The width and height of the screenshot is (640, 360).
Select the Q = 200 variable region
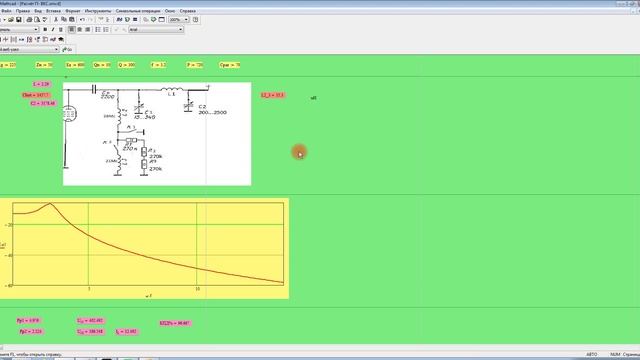click(127, 65)
